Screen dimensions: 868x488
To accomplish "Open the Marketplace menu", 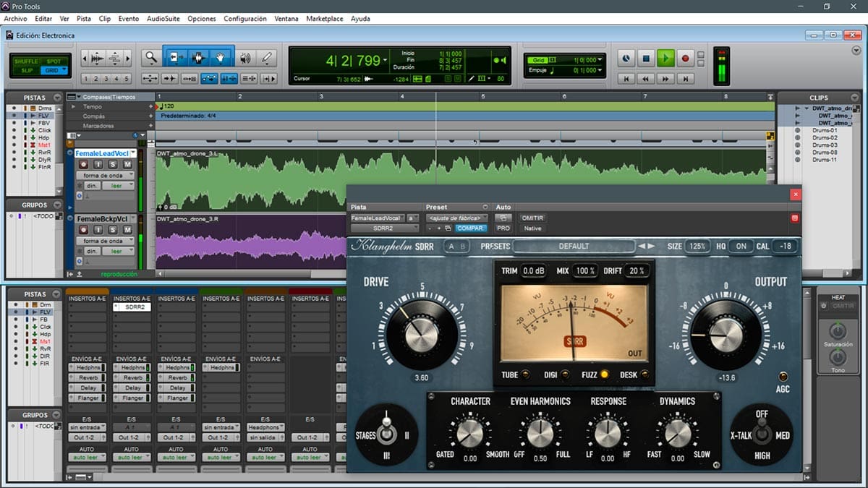I will click(x=324, y=18).
